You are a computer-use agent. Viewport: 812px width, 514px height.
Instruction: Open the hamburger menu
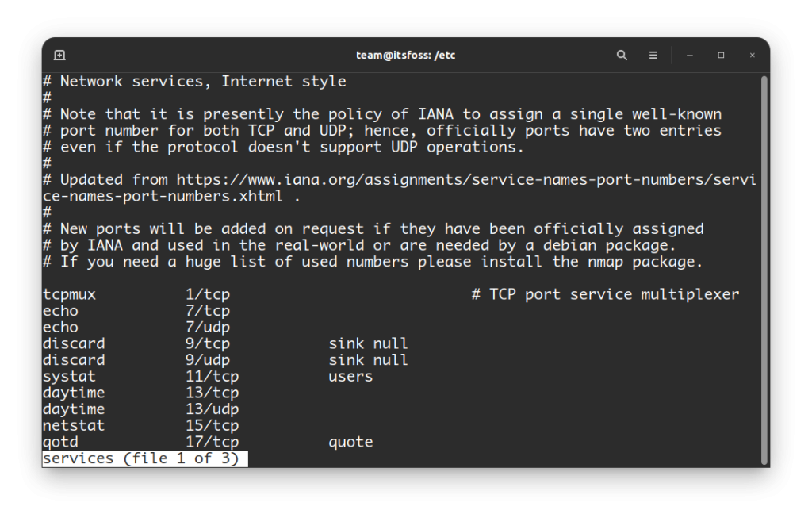coord(653,56)
